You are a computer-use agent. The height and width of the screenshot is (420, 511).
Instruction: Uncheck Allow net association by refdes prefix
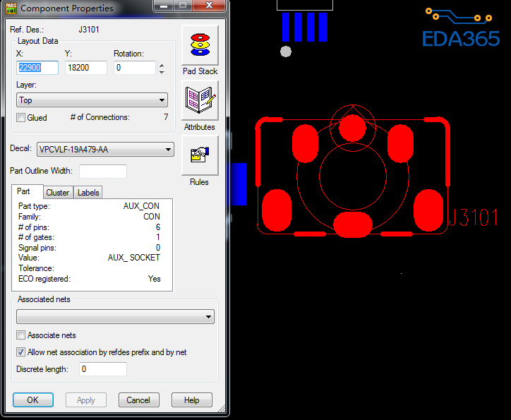pyautogui.click(x=21, y=352)
